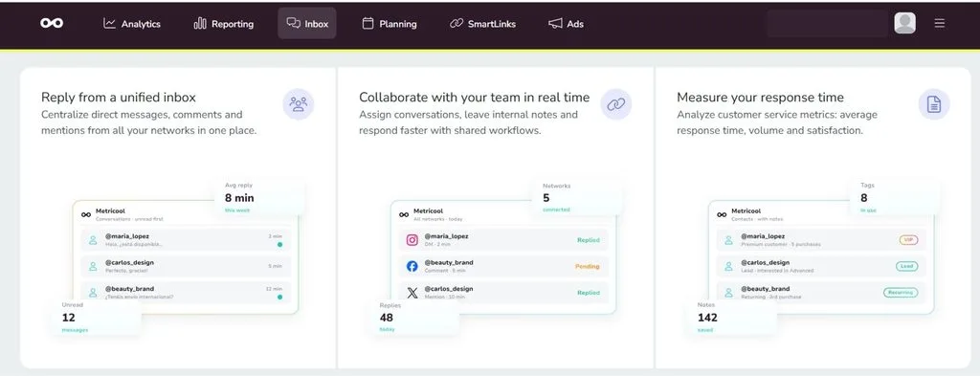Click the 'Unread 12 messages' stat card
980x376 pixels.
point(96,318)
